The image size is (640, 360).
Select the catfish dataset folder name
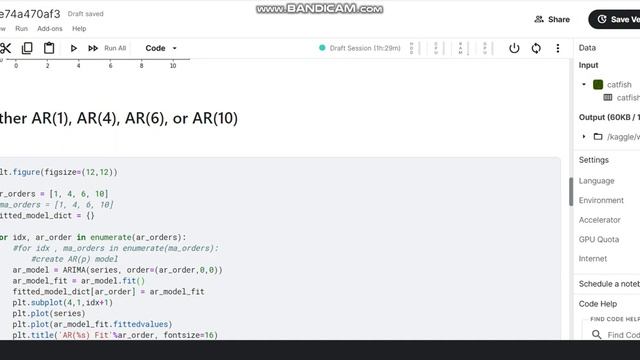point(619,84)
